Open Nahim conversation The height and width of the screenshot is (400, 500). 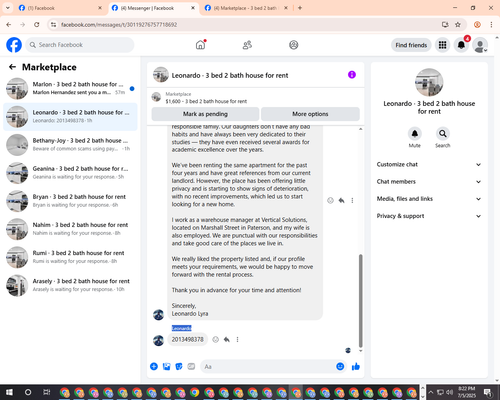tap(70, 229)
